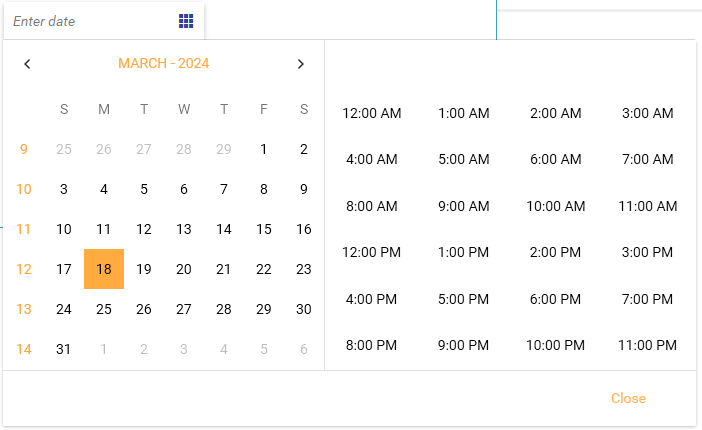
Task: Pick the 10:00 AM time option
Action: pyautogui.click(x=556, y=206)
